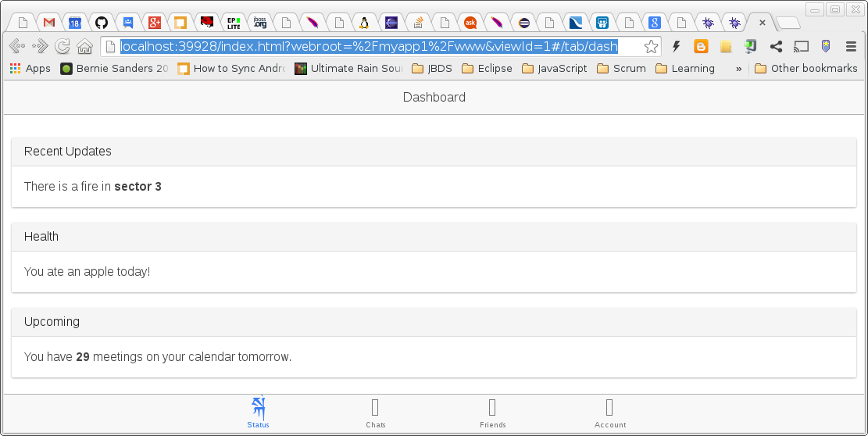
Task: Open the Bernie Sanders bookmark
Action: 114,69
